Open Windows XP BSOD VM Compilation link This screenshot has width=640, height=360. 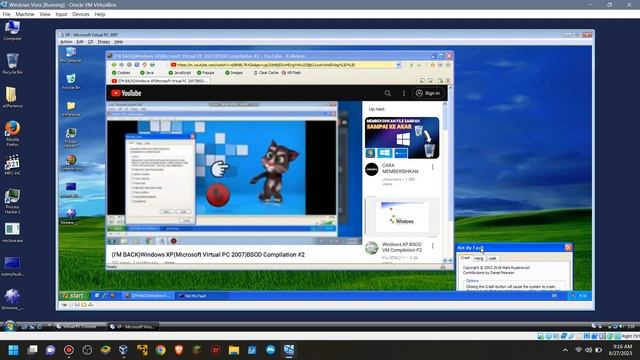402,247
